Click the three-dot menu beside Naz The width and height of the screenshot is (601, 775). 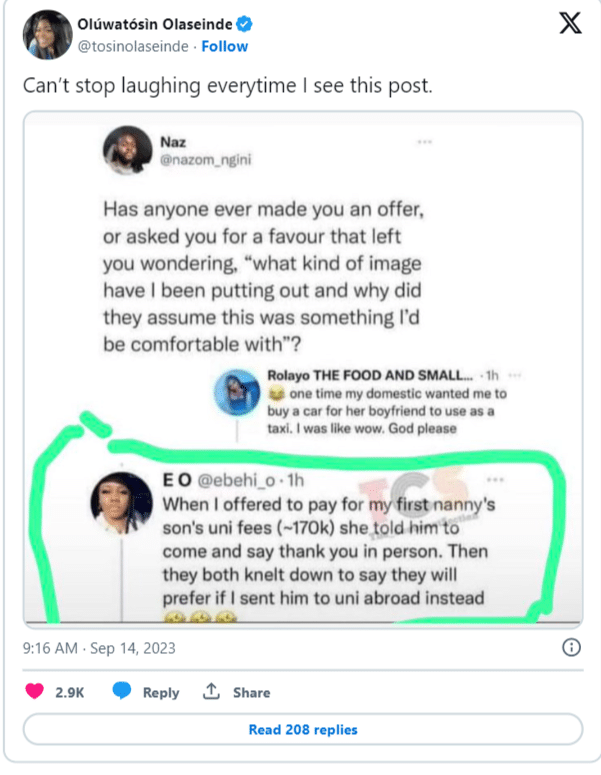coord(425,143)
